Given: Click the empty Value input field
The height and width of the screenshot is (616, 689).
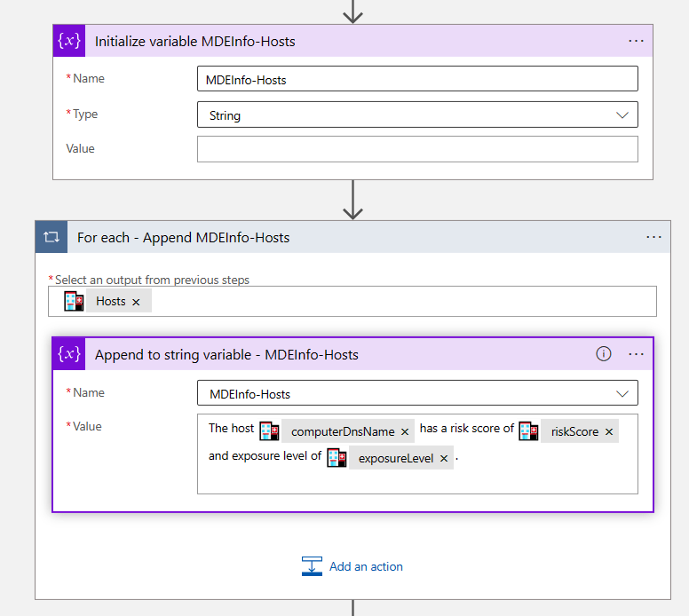Looking at the screenshot, I should click(x=417, y=149).
